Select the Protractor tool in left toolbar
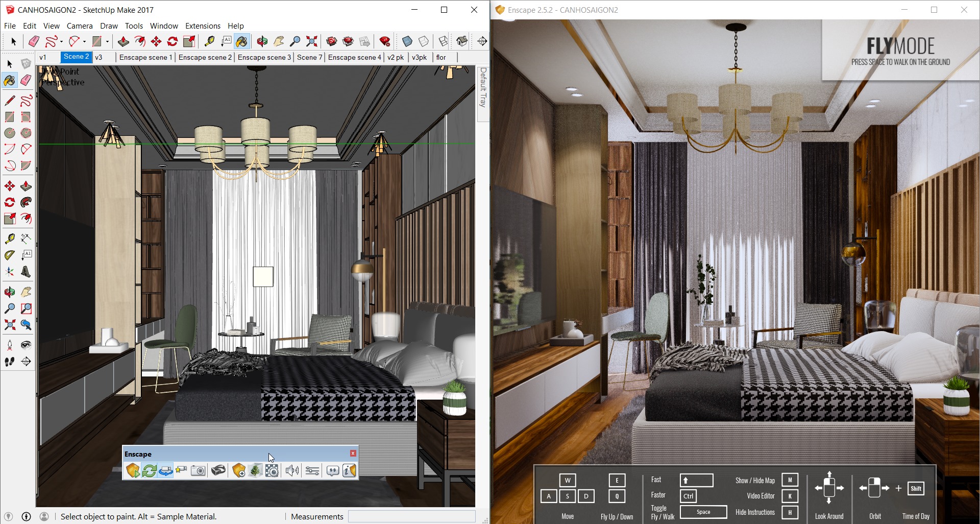The height and width of the screenshot is (524, 980). 10,255
